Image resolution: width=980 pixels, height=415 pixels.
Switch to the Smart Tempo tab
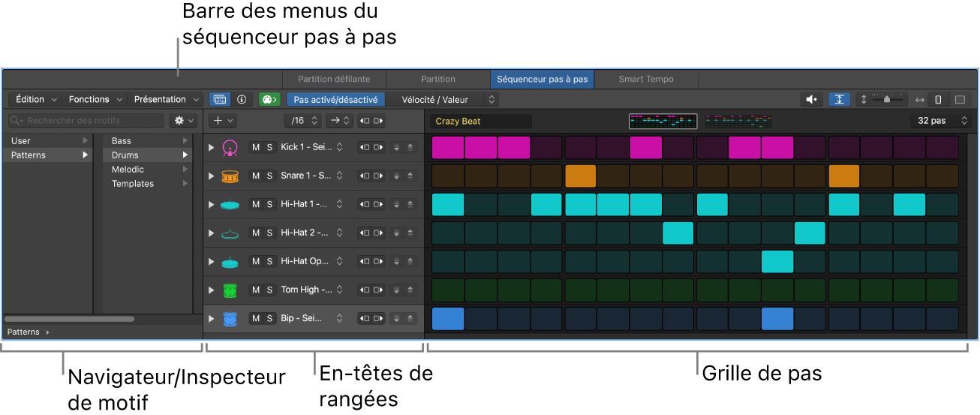coord(646,79)
